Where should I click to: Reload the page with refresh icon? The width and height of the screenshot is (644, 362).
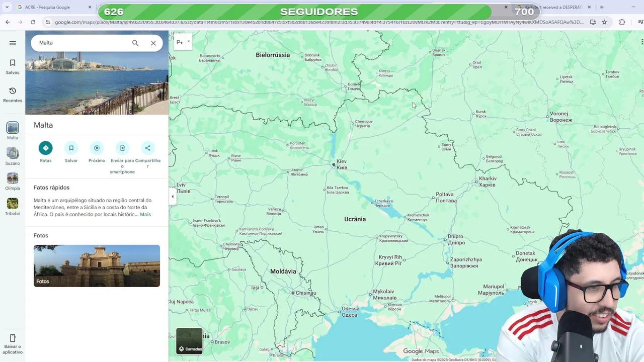click(33, 22)
